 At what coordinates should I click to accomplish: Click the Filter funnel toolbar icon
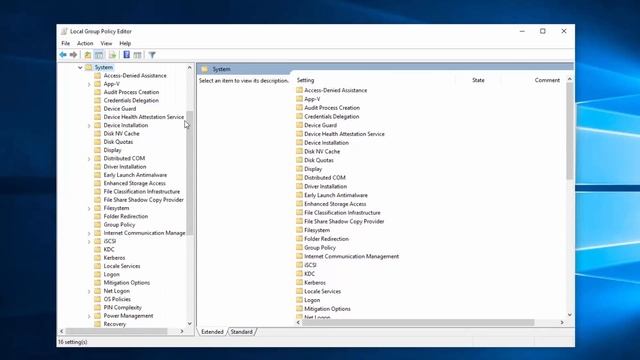coord(152,55)
